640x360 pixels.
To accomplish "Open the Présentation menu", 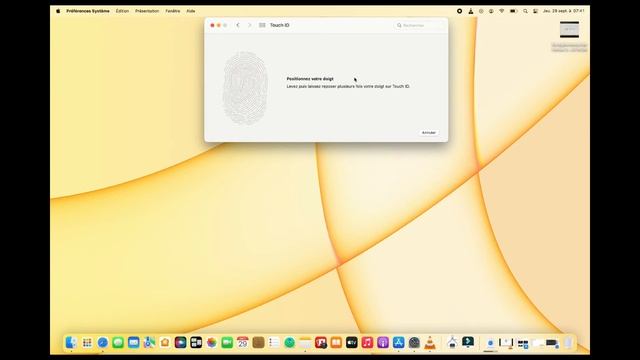I will [147, 11].
